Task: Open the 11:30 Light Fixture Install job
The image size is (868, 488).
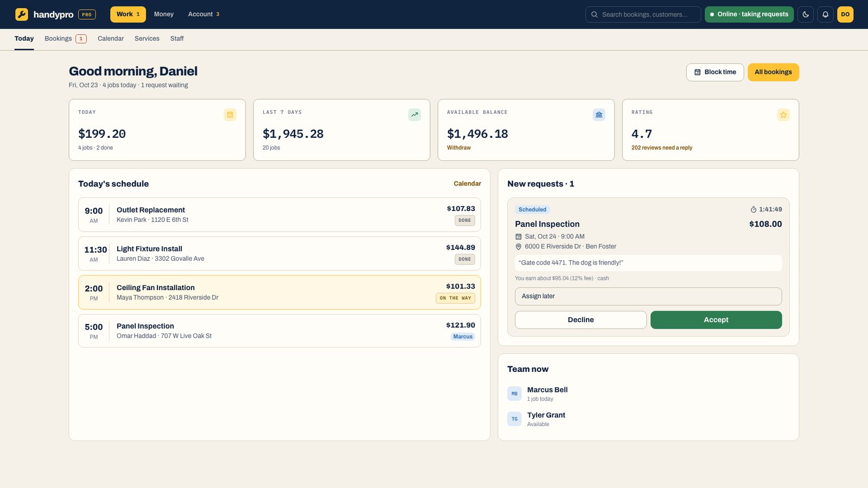Action: tap(279, 253)
